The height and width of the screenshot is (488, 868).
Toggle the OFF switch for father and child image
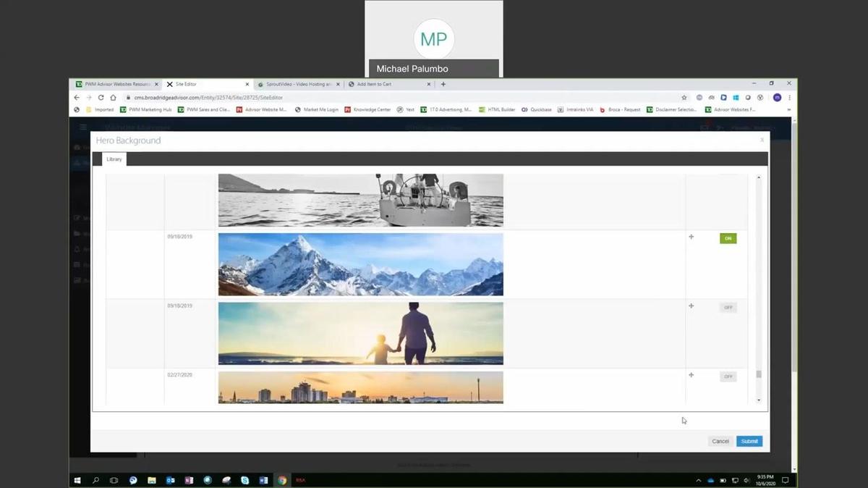[728, 308]
